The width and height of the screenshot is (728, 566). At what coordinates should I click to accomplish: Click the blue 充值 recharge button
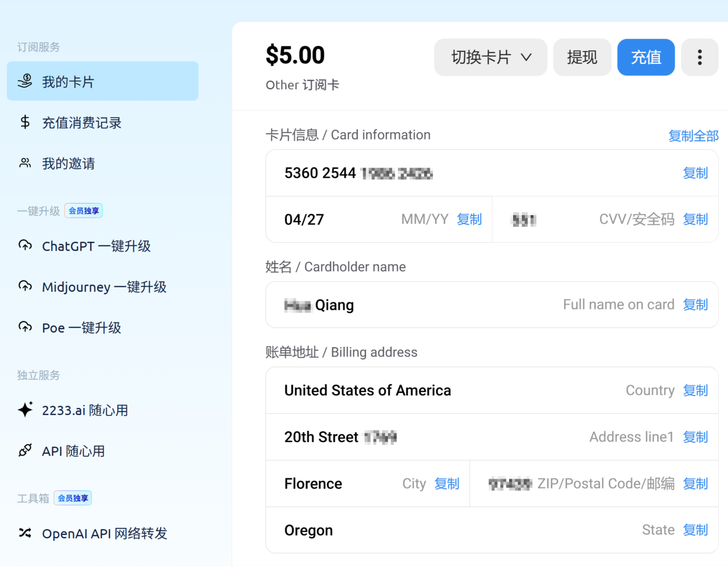pos(646,57)
